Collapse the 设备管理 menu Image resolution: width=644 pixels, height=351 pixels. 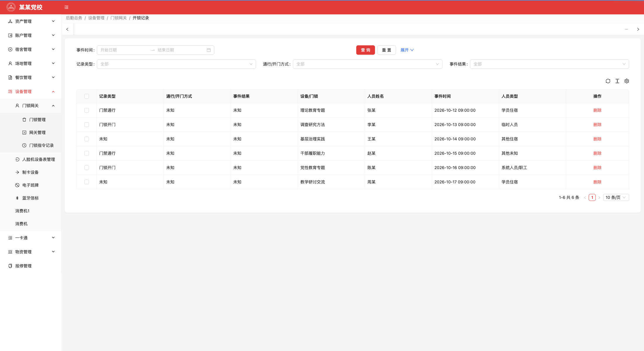pyautogui.click(x=31, y=92)
